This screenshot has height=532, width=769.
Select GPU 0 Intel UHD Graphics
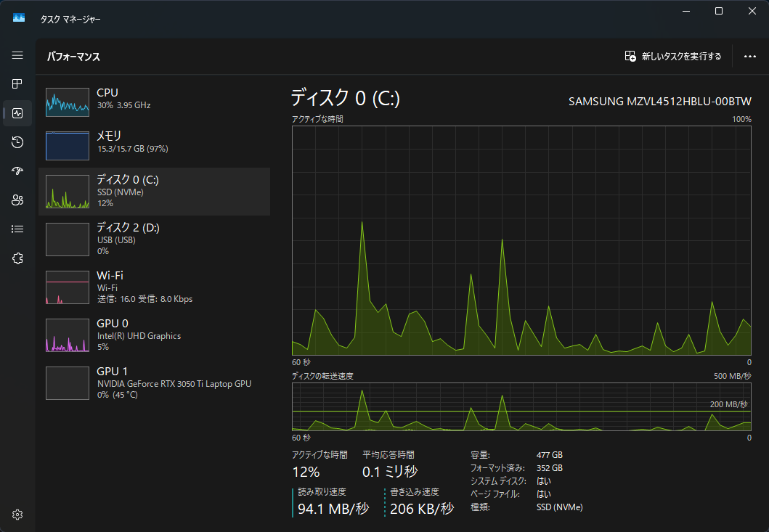tap(154, 335)
